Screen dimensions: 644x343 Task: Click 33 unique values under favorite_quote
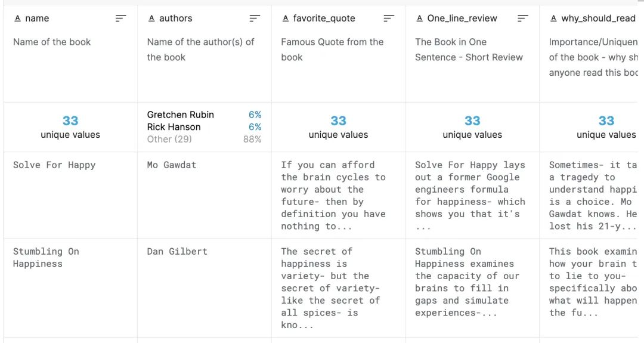(338, 127)
